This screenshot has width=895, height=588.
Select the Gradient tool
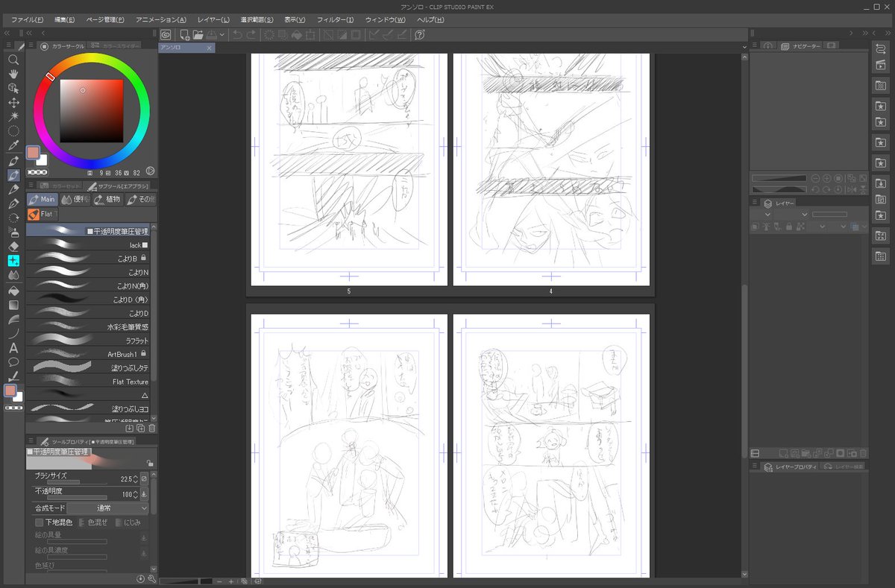click(13, 305)
